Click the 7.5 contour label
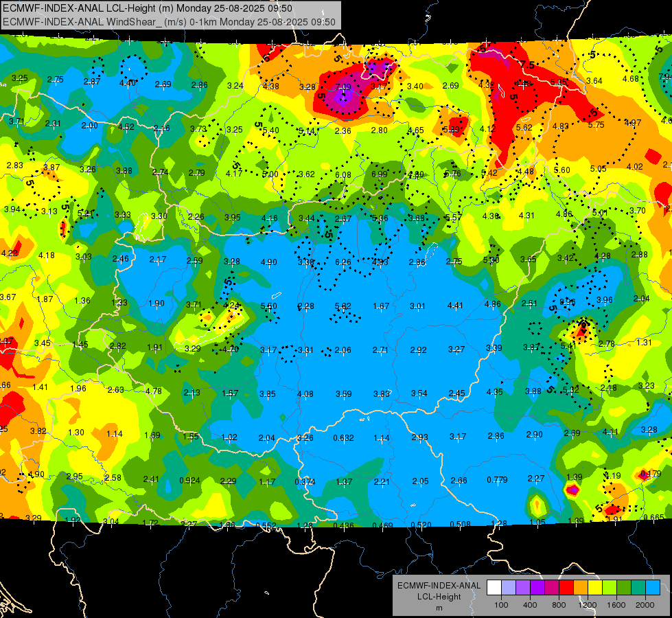Viewport: 672px width, 618px height. coord(528,65)
